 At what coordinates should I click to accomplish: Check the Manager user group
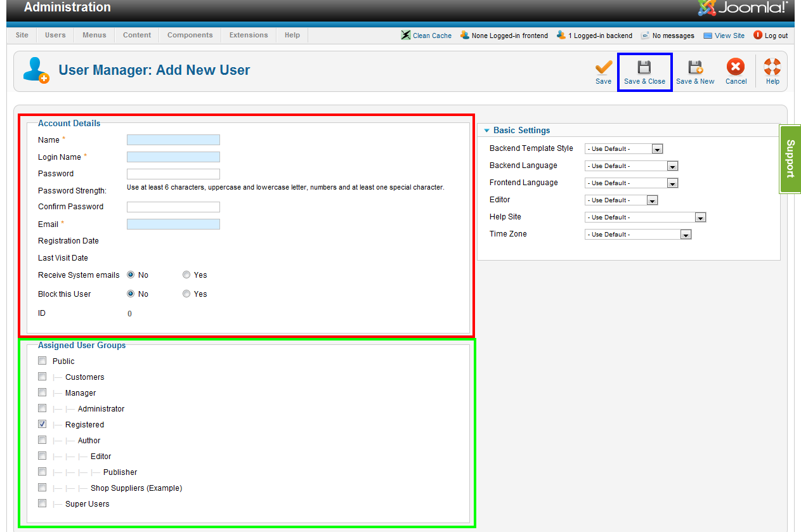tap(42, 393)
